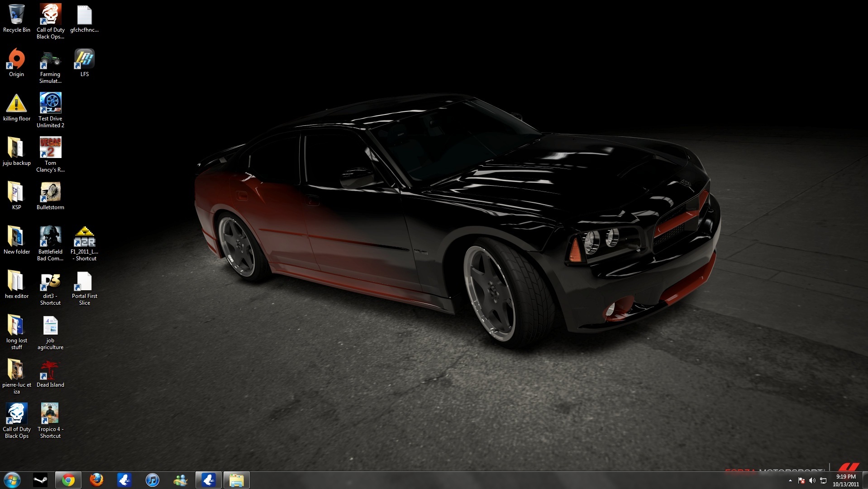This screenshot has height=489, width=868.
Task: Select the juju backup folder
Action: (x=16, y=152)
